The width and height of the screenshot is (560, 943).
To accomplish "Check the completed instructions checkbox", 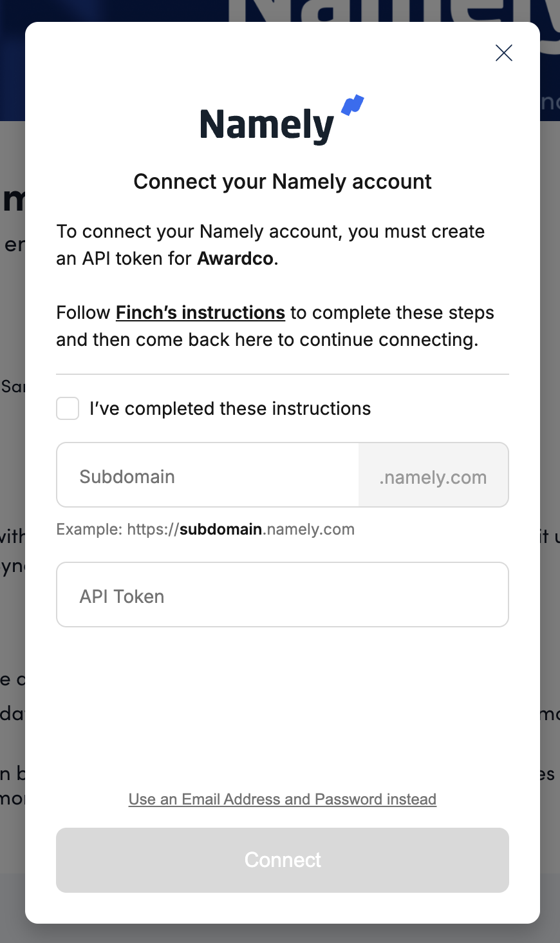I will pyautogui.click(x=68, y=408).
